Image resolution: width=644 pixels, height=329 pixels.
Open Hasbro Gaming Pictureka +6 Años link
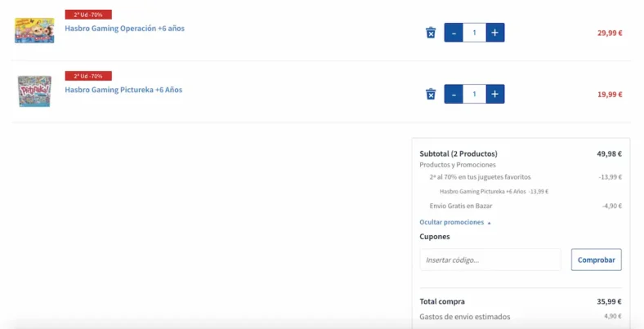point(123,90)
